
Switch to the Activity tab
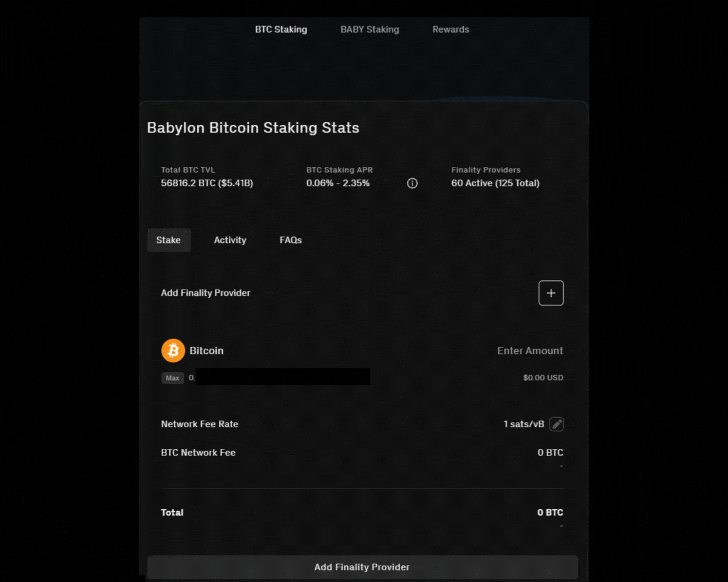tap(230, 240)
